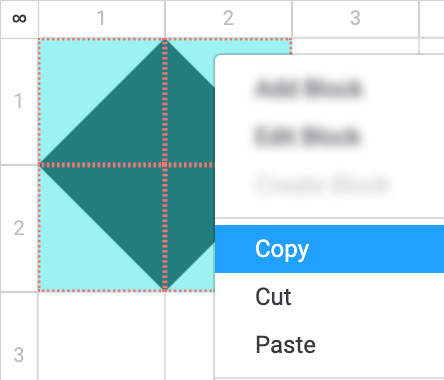Click the second blurred context menu entry
444x380 pixels.
click(307, 137)
